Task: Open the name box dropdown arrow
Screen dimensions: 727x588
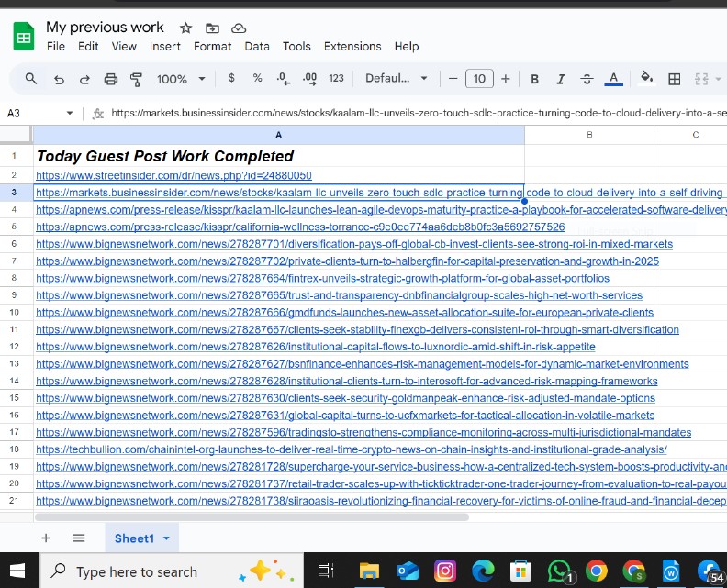Action: tap(70, 113)
